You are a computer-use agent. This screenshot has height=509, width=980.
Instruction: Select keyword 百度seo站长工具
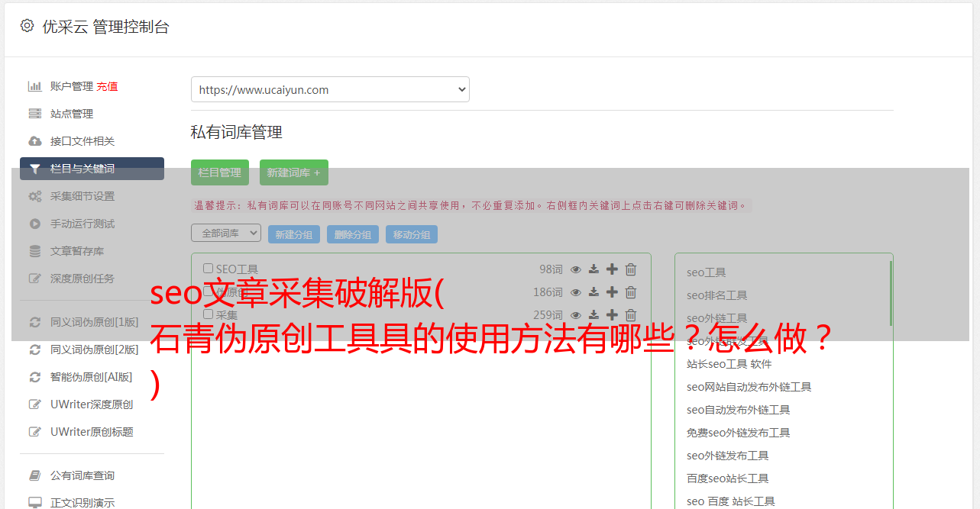click(728, 478)
